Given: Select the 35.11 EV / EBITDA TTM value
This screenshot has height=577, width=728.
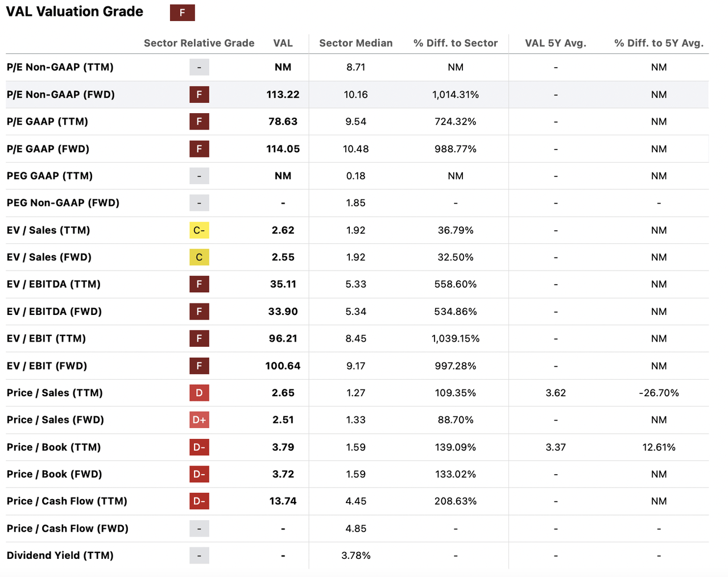Looking at the screenshot, I should 283,284.
